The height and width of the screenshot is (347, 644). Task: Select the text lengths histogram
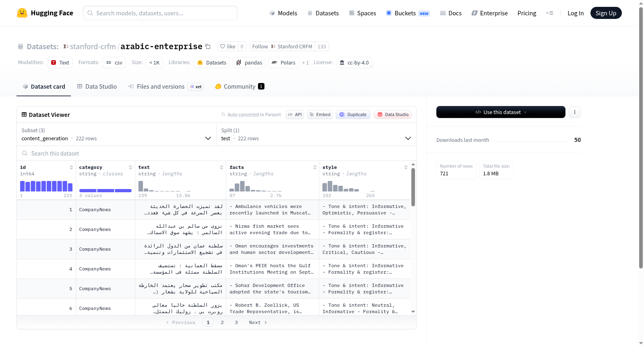point(165,186)
